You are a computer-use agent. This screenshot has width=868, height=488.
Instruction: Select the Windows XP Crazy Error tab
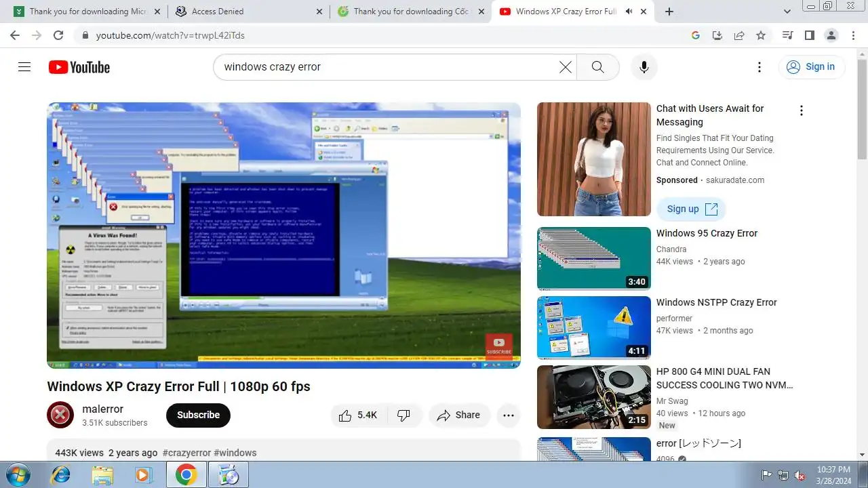pos(565,12)
